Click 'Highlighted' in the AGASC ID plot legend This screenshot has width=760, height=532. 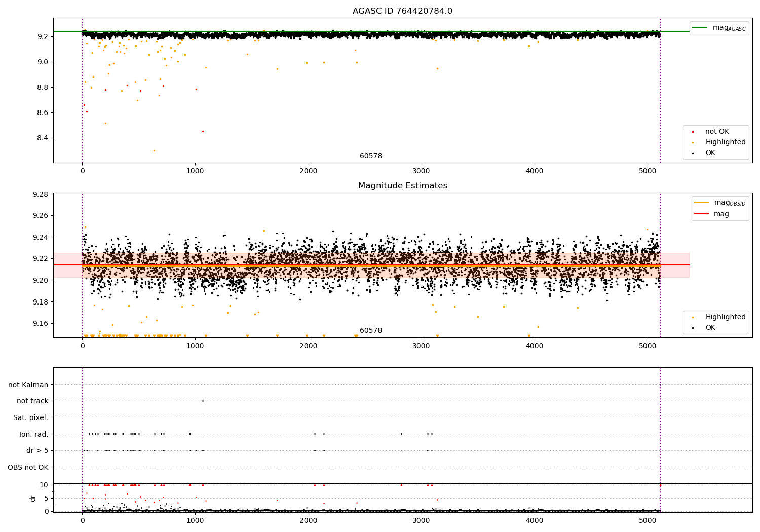pyautogui.click(x=726, y=142)
